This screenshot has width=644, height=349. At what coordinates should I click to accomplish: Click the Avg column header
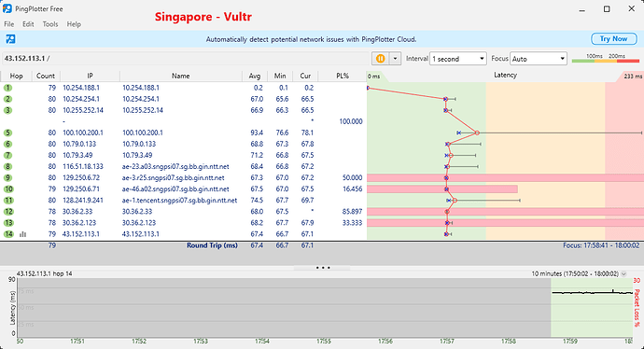pos(255,76)
